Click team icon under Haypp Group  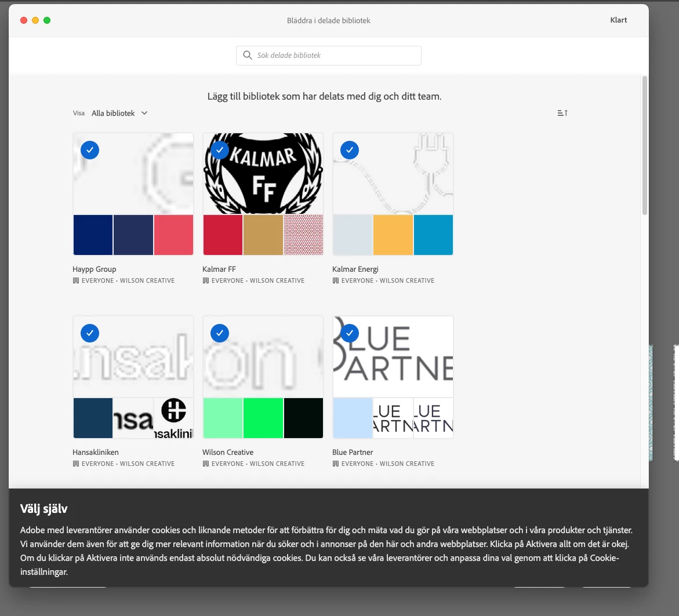click(x=76, y=280)
